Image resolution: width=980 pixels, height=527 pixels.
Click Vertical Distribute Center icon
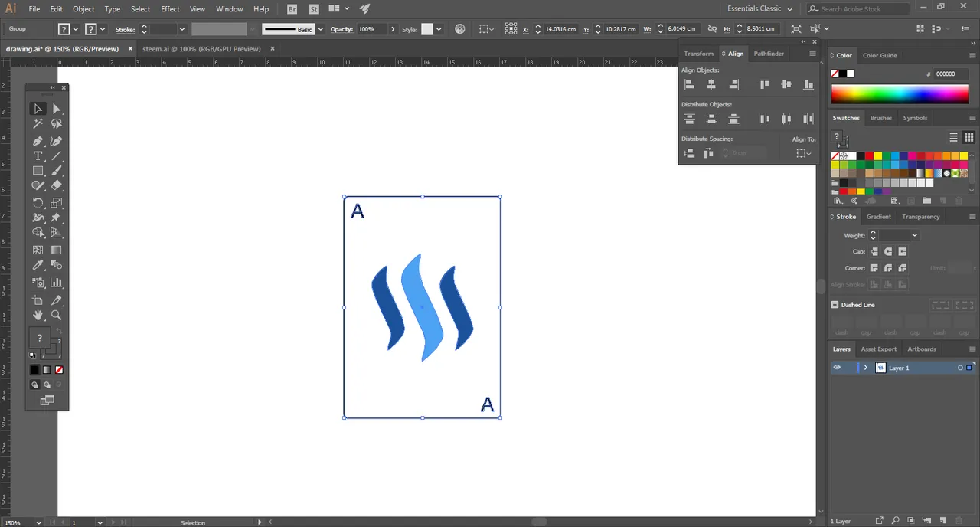pyautogui.click(x=711, y=119)
